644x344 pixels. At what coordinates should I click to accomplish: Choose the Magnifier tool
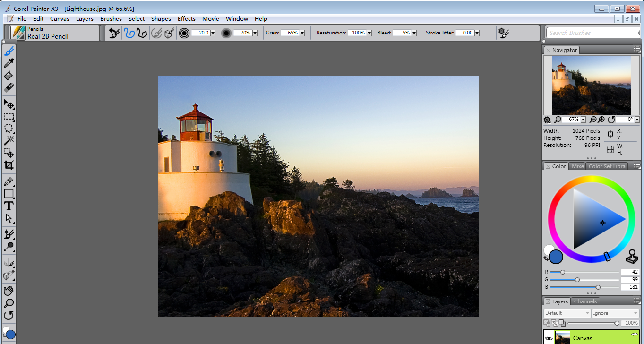click(x=9, y=303)
